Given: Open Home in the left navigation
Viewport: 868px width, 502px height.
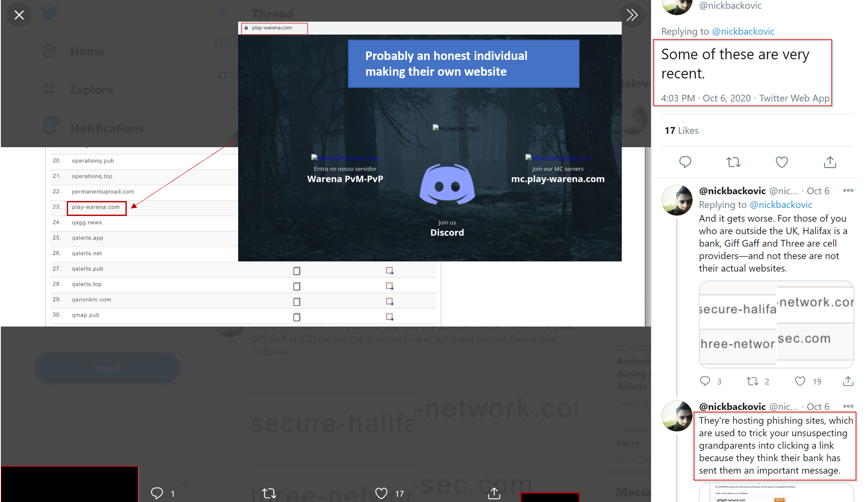Looking at the screenshot, I should [87, 51].
